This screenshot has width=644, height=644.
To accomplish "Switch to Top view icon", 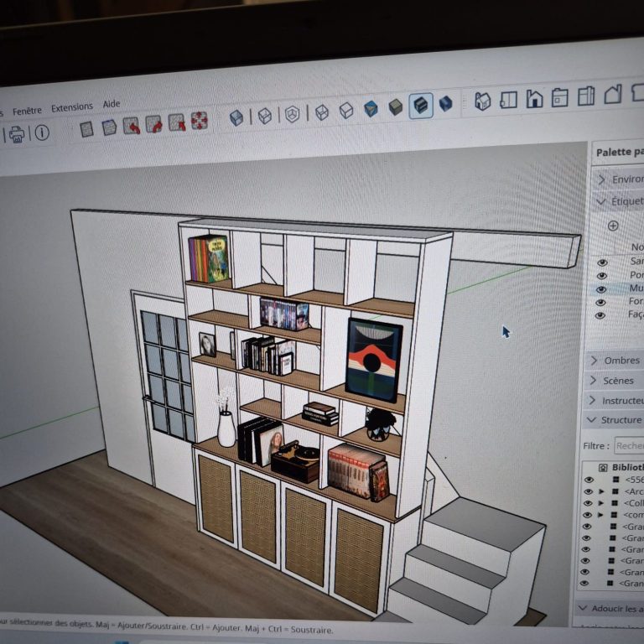I will click(508, 100).
